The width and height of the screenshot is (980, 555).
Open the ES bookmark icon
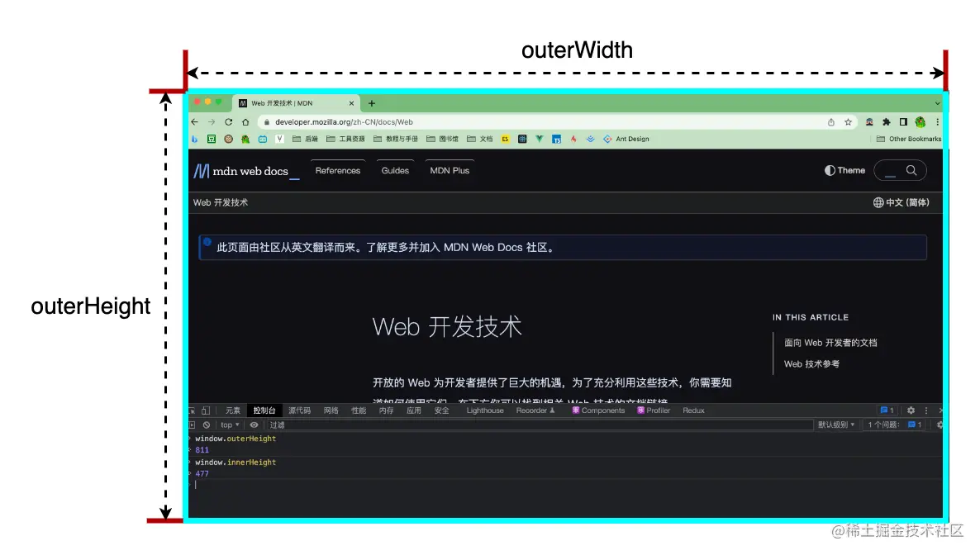tap(505, 139)
